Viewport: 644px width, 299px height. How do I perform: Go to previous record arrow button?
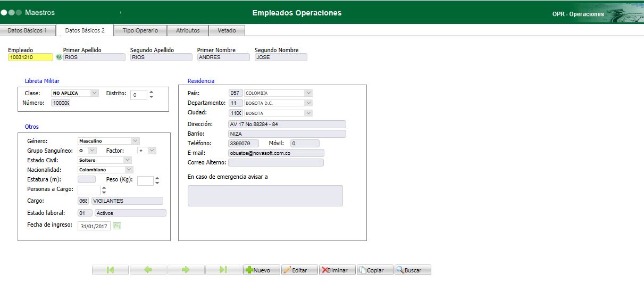coord(148,270)
